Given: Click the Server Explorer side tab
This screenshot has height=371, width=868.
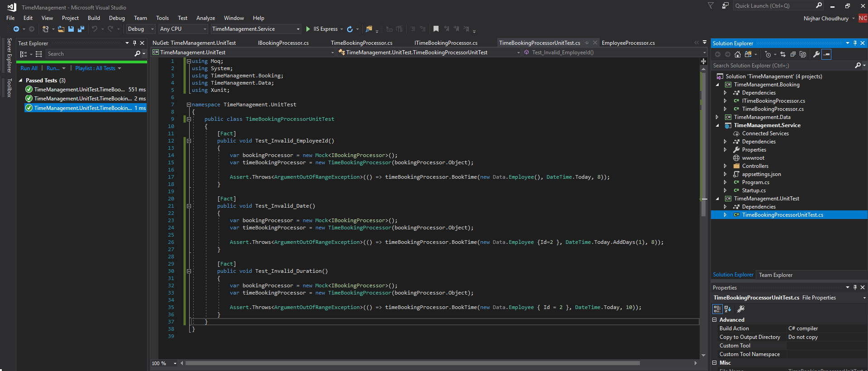Looking at the screenshot, I should pos(10,55).
